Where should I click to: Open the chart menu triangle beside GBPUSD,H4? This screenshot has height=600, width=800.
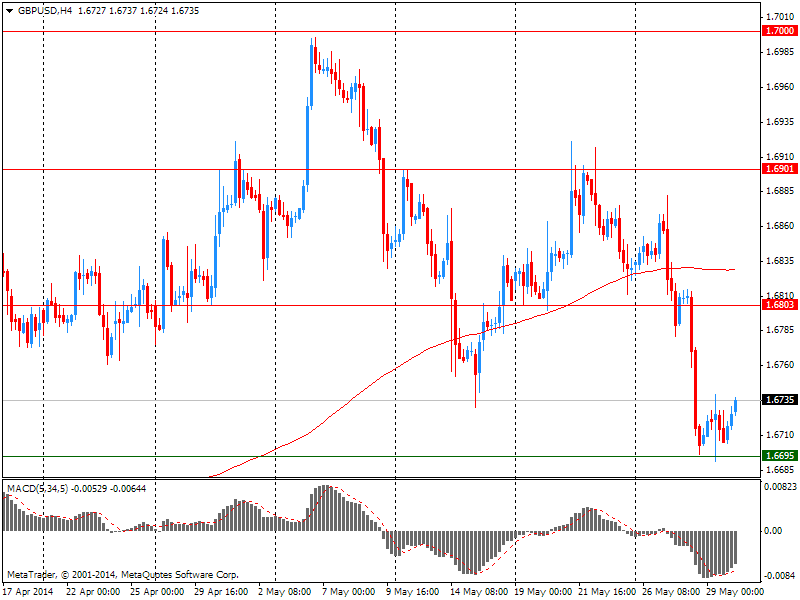click(10, 11)
